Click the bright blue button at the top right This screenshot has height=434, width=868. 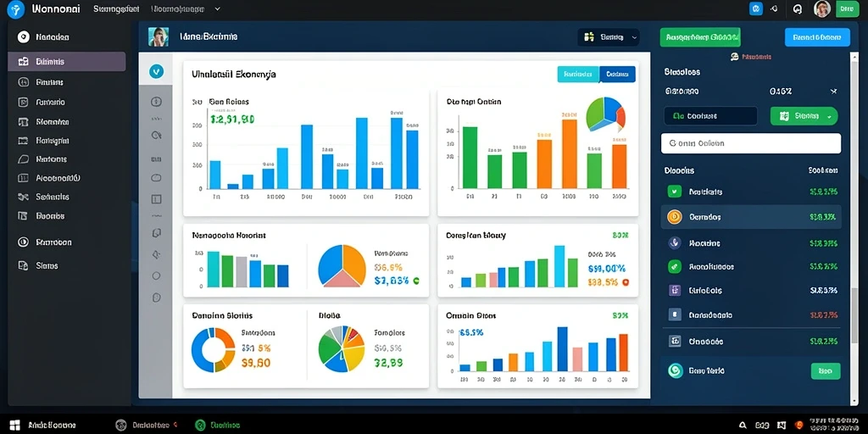[817, 37]
